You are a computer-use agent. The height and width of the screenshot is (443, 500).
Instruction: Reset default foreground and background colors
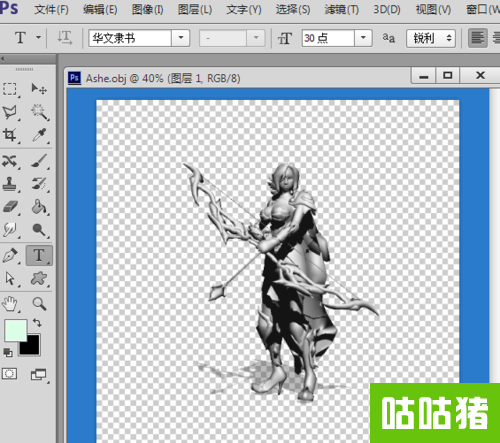[7, 352]
